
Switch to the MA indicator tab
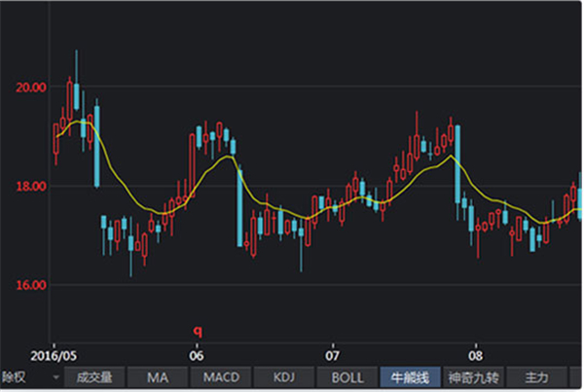[158, 376]
